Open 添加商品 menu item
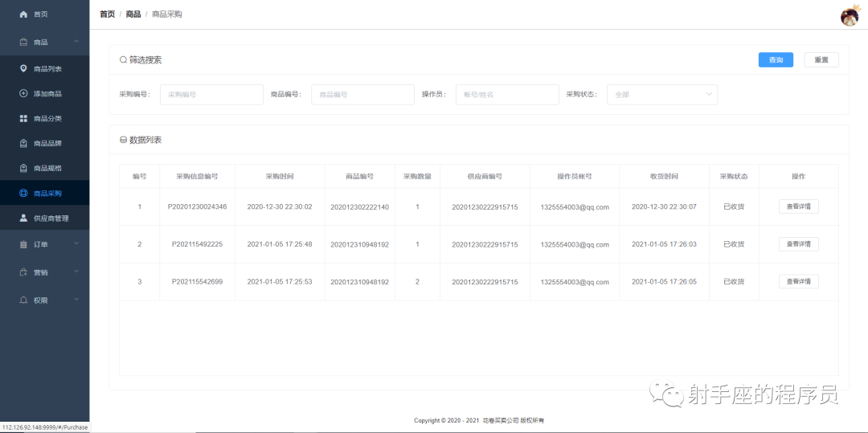Image resolution: width=868 pixels, height=433 pixels. coord(45,93)
